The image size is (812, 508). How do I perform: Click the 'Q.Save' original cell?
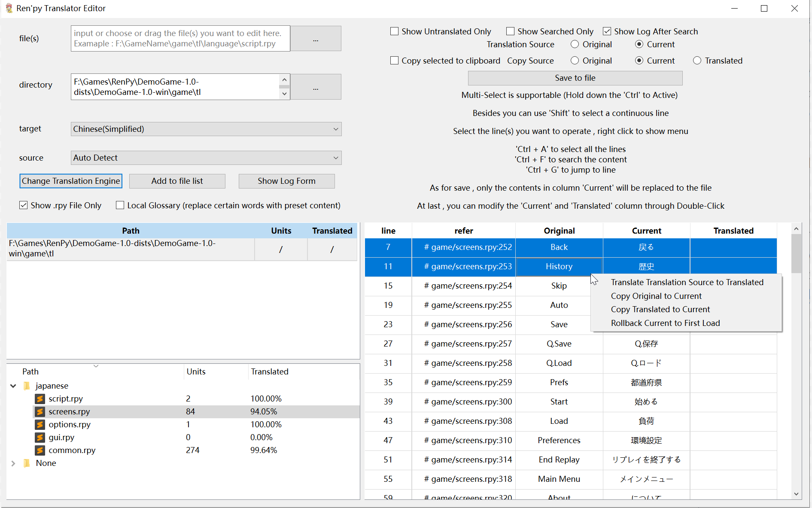click(559, 344)
